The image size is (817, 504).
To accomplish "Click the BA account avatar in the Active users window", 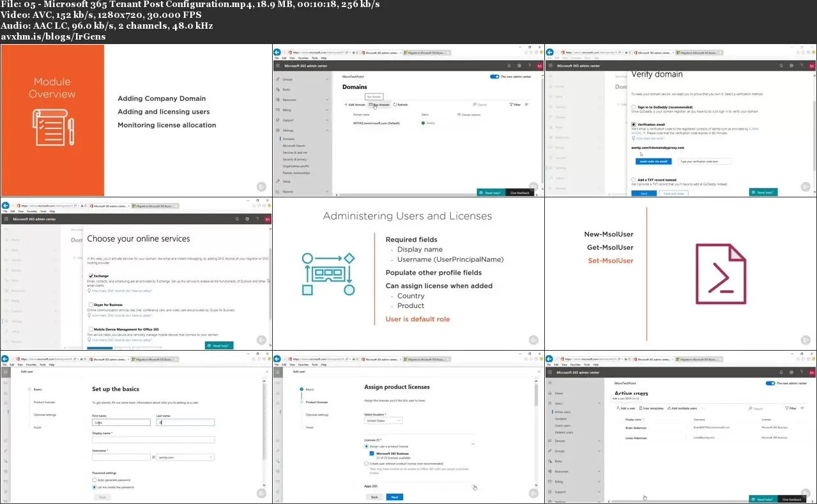I will click(811, 372).
